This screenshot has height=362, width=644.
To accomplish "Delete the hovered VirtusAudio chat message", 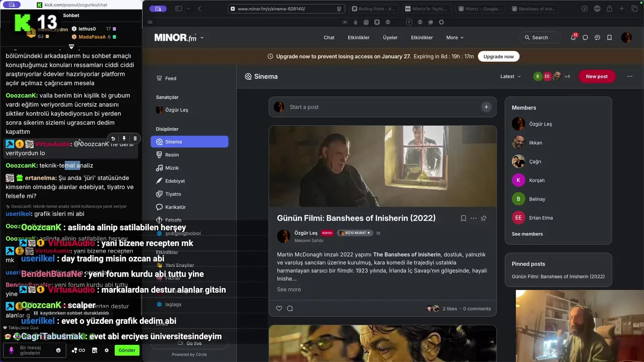I will click(135, 139).
